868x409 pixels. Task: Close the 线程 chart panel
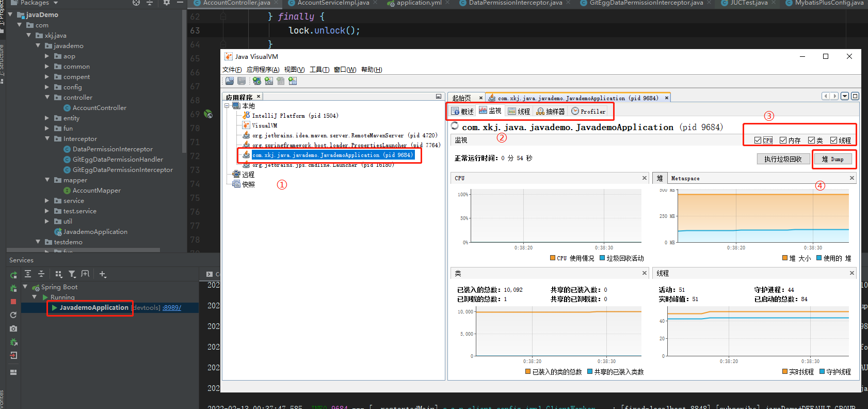pos(852,273)
